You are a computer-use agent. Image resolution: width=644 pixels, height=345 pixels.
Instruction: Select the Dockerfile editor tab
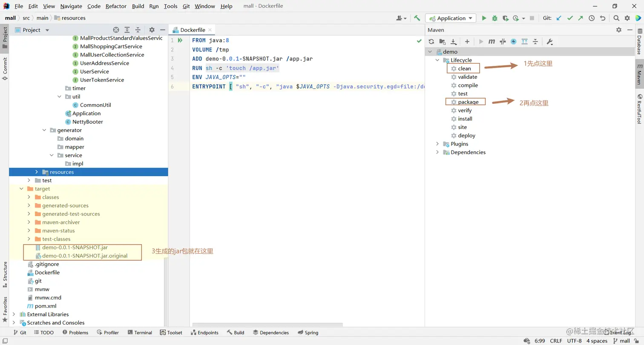coord(192,30)
